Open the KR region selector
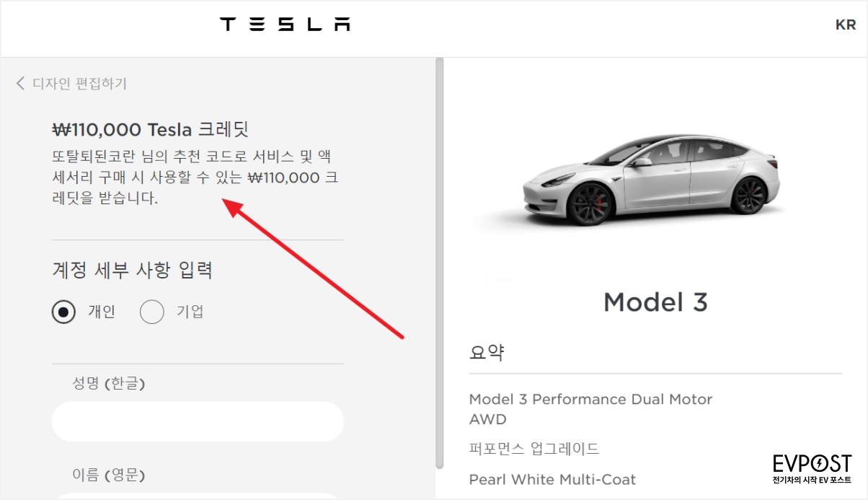 coord(846,25)
